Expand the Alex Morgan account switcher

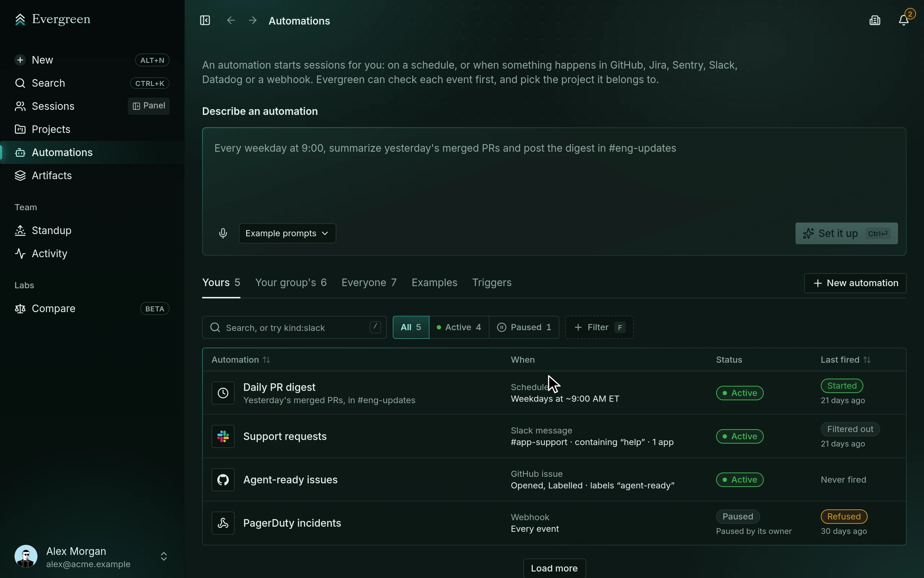click(x=164, y=556)
